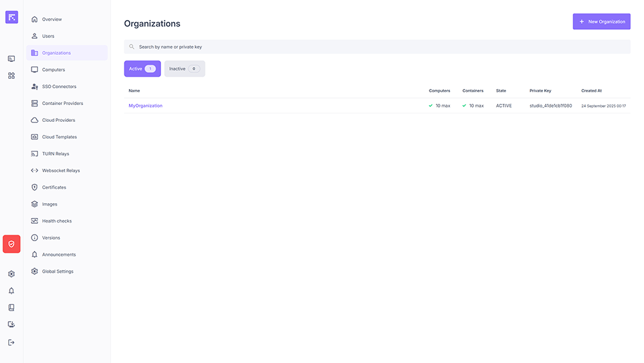The image size is (644, 363).
Task: Switch to the Inactive tab
Action: [x=184, y=69]
